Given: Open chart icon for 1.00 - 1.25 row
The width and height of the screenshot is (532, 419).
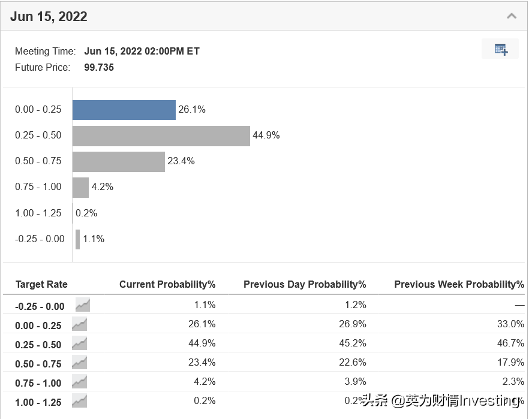Looking at the screenshot, I should coord(79,401).
